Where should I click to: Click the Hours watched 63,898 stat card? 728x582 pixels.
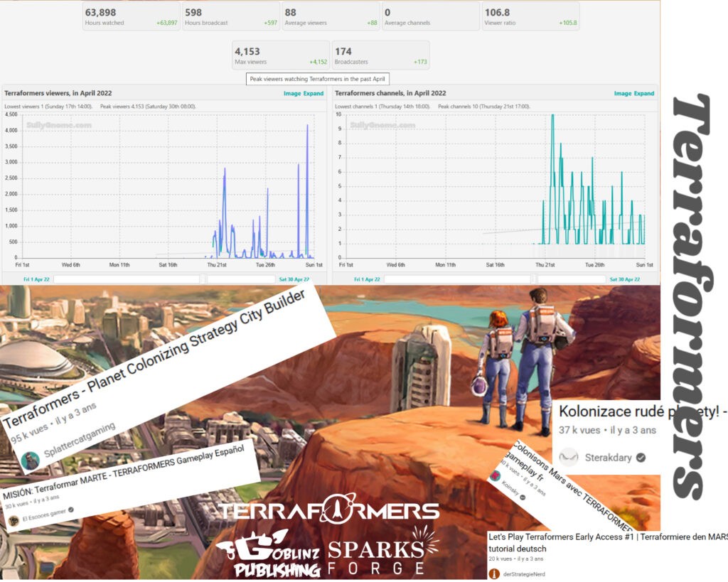click(x=132, y=16)
